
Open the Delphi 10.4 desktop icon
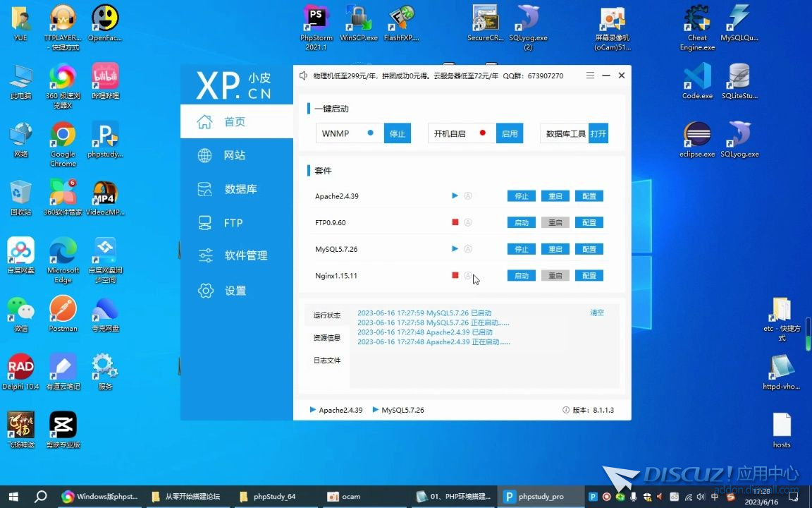coord(20,372)
